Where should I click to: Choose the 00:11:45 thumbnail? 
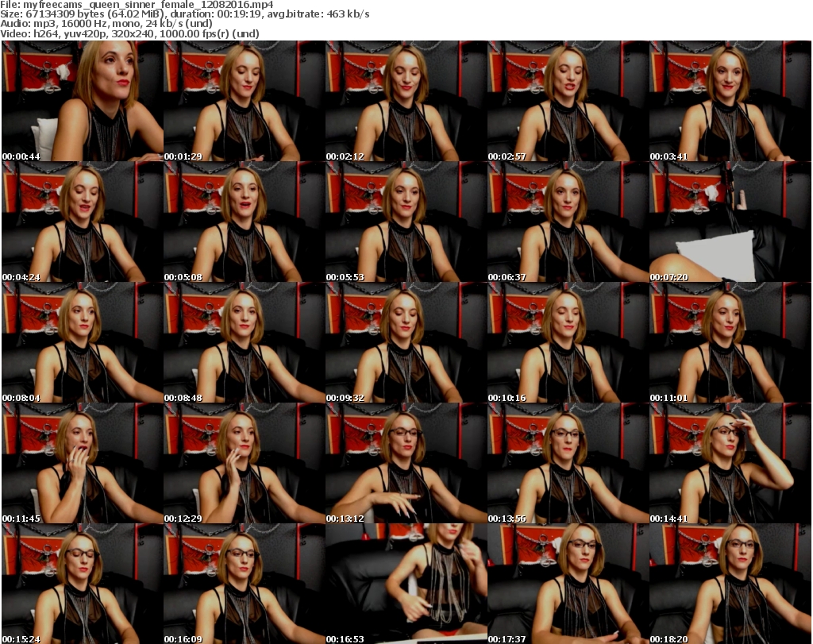point(83,463)
